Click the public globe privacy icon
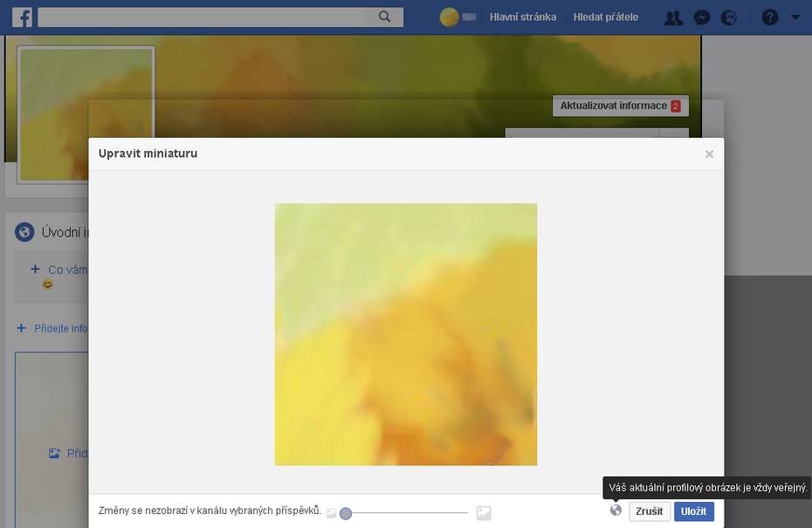Viewport: 812px width, 528px height. [616, 511]
